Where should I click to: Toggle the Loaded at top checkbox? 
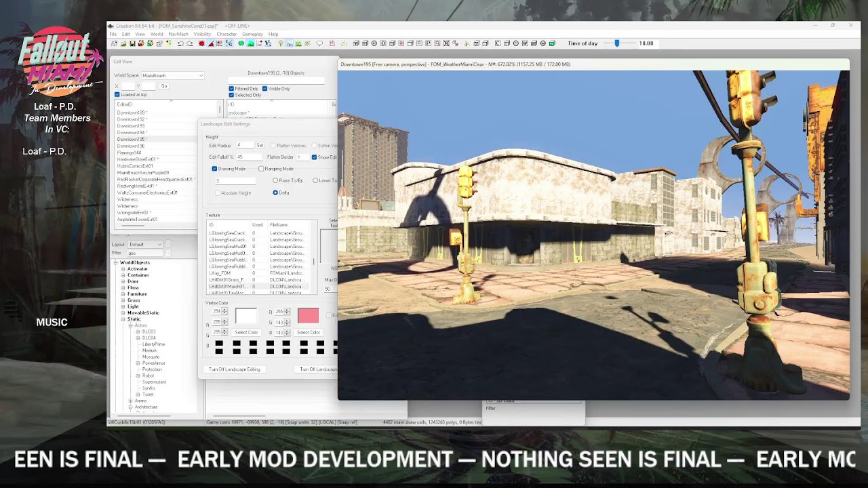click(117, 95)
